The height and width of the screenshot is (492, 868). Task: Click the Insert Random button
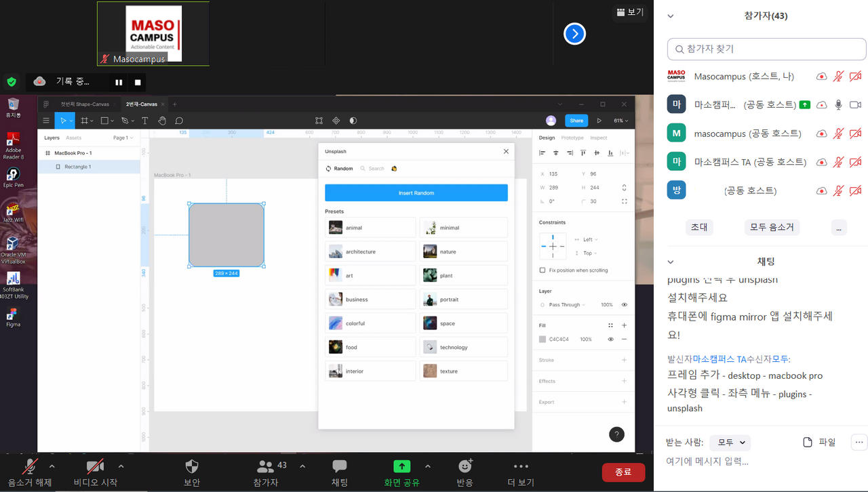pyautogui.click(x=416, y=193)
